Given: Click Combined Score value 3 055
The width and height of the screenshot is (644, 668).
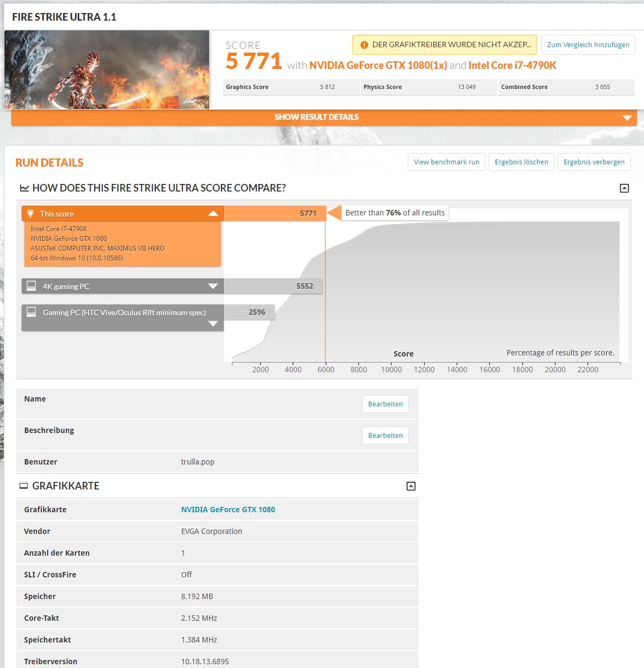Looking at the screenshot, I should pos(602,87).
